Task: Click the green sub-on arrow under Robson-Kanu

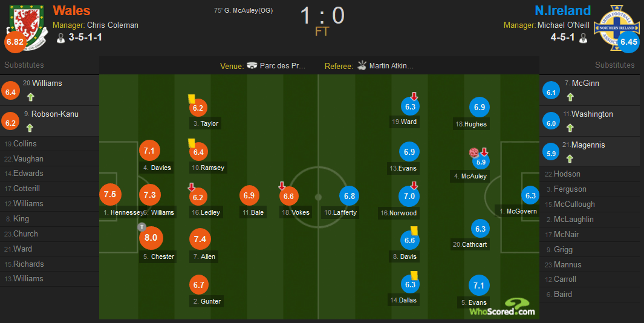Action: [30, 128]
